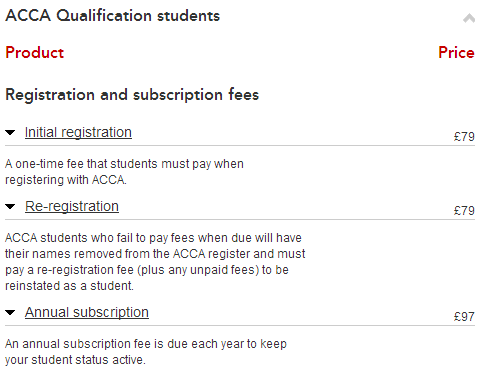Click the divider line under Initial registration

point(240,146)
